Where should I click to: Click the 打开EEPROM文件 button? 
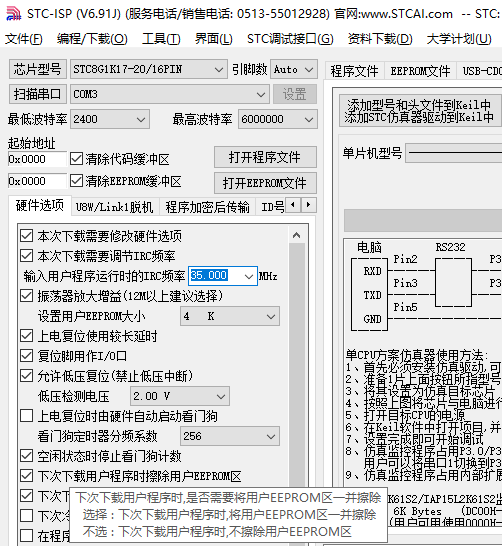265,183
